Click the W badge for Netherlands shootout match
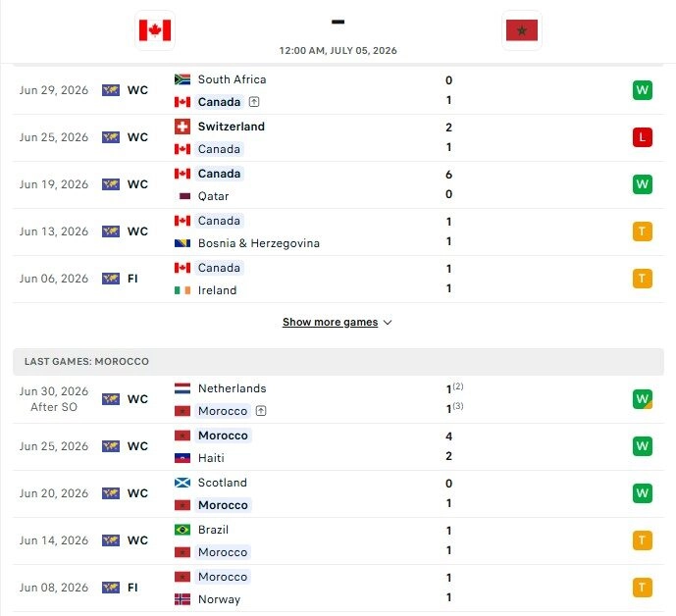676x616 pixels. click(642, 399)
